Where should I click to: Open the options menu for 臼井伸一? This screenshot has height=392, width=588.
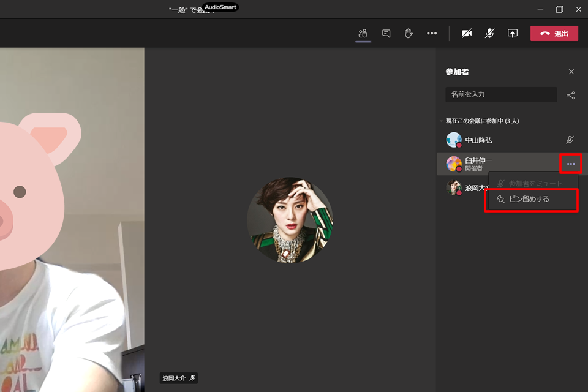571,164
